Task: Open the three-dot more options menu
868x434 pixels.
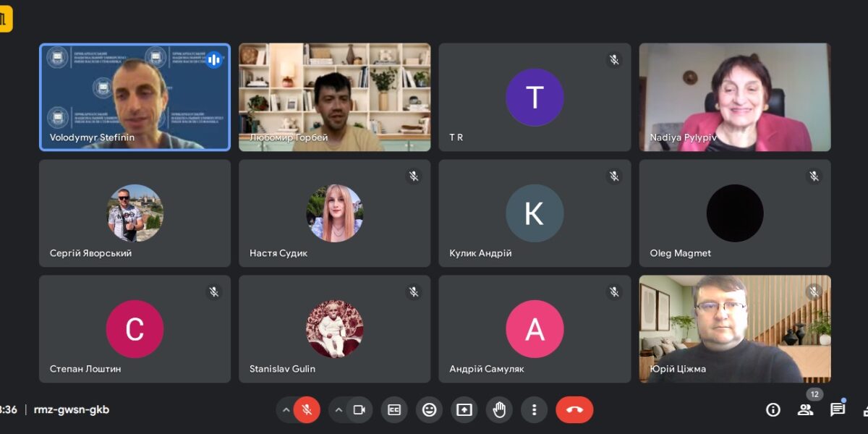Action: point(534,410)
